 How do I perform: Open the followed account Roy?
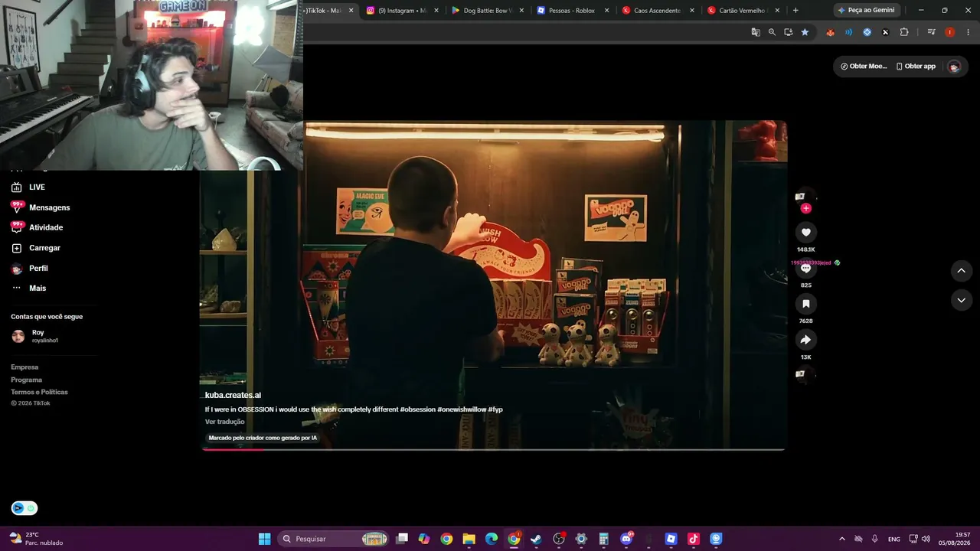[35, 336]
